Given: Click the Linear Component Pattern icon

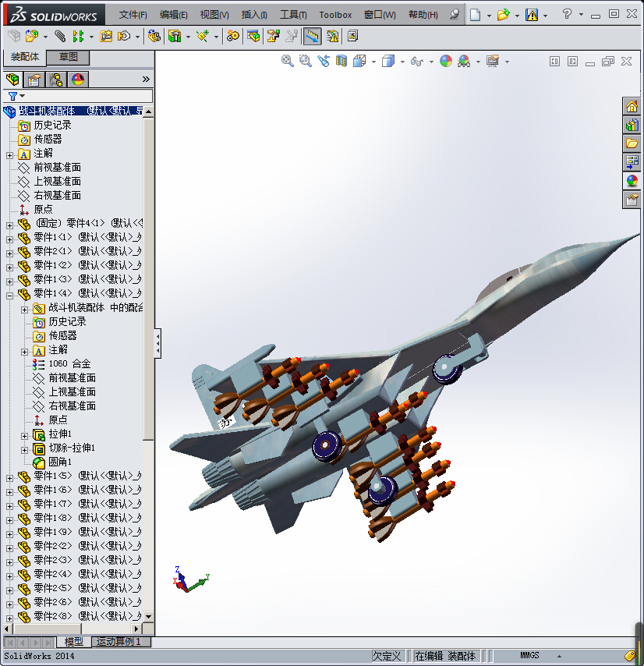Looking at the screenshot, I should coord(78,36).
